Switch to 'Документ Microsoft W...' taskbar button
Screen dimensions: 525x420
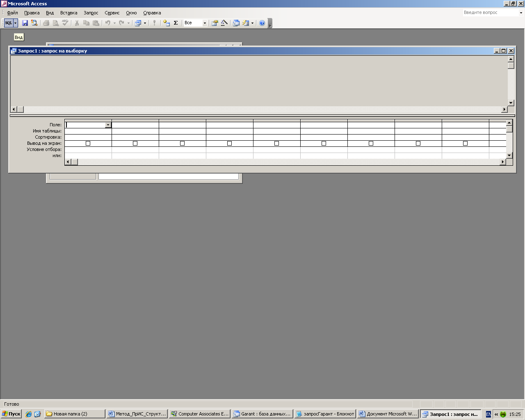(x=388, y=414)
